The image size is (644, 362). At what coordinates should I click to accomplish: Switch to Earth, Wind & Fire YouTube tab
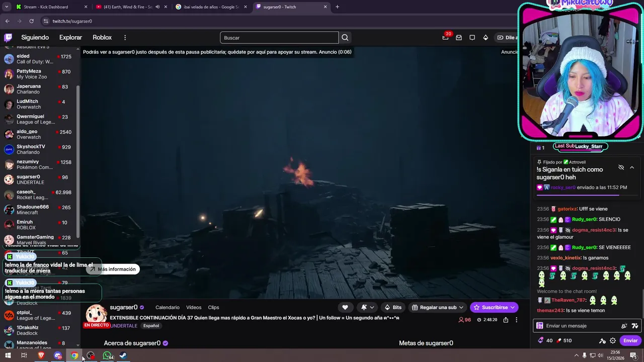pyautogui.click(x=131, y=7)
